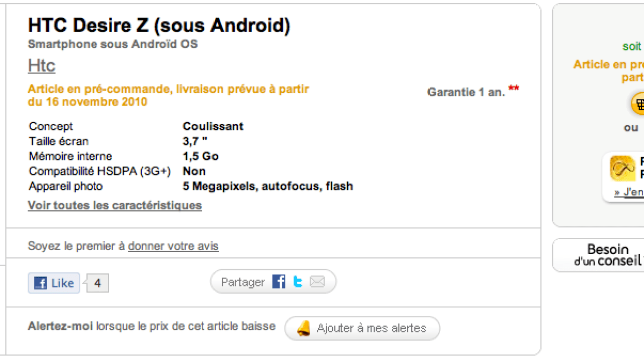Viewport: 644px width, 362px height.
Task: Share the product on Facebook
Action: [x=279, y=282]
